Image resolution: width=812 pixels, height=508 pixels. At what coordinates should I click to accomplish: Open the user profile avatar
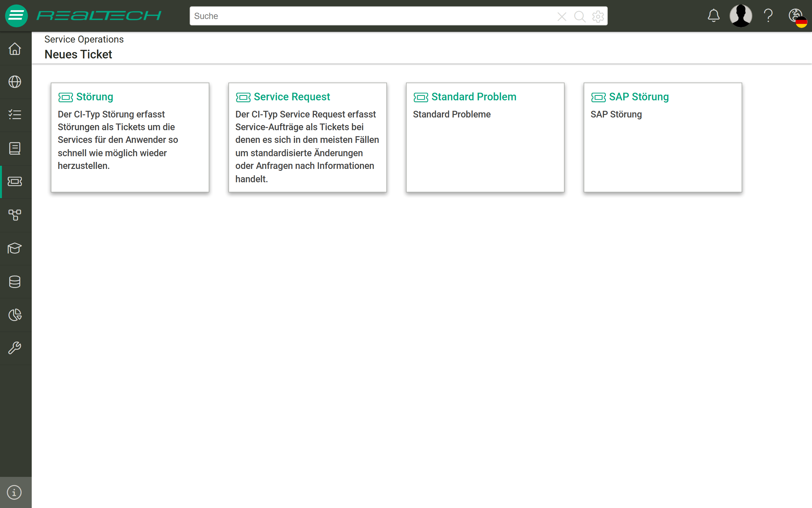click(x=741, y=16)
